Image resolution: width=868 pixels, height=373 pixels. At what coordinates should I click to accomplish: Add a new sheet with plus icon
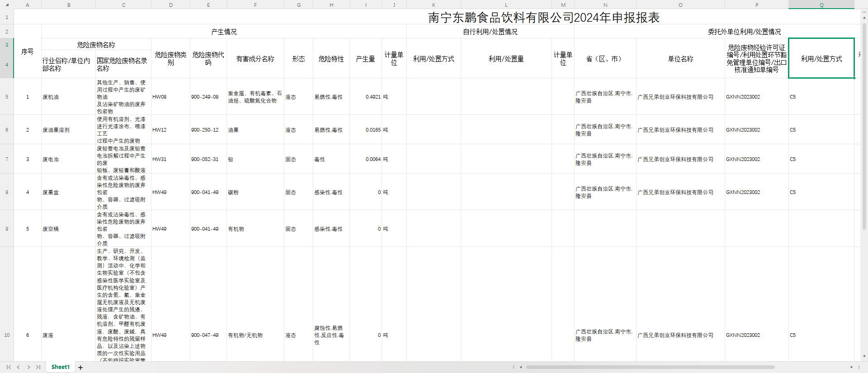80,368
